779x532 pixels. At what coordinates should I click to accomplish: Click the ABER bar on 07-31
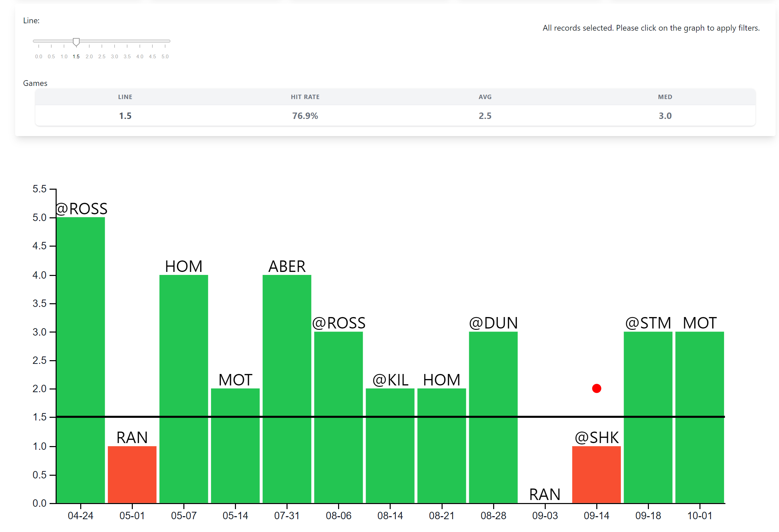coord(287,389)
